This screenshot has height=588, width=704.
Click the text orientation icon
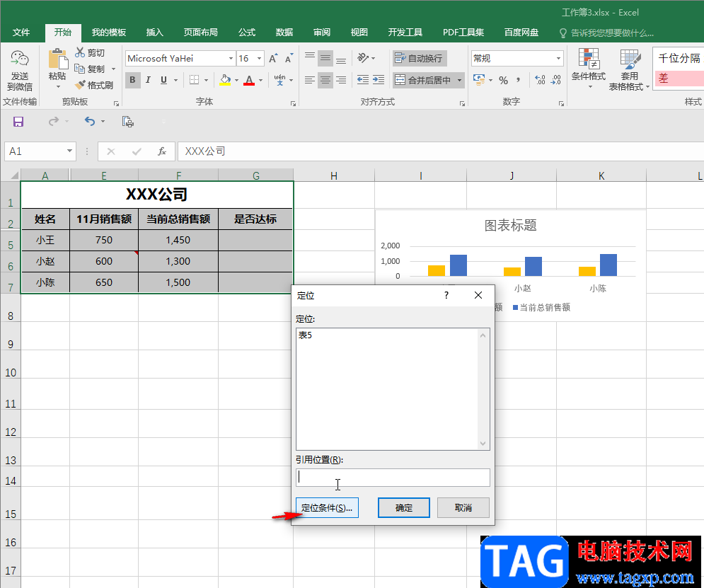363,58
